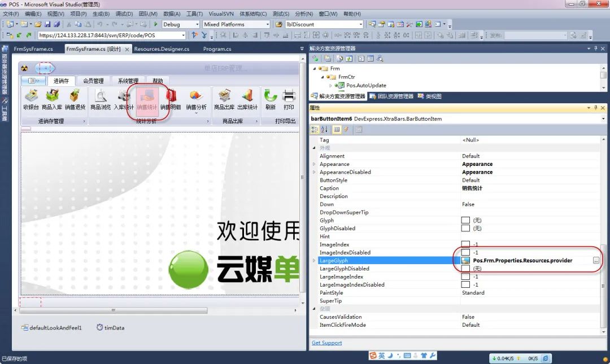The image size is (610, 364).
Task: Show Events lightning button in Properties
Action: (x=346, y=129)
